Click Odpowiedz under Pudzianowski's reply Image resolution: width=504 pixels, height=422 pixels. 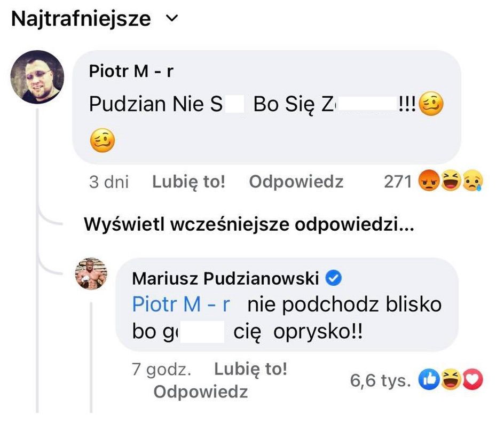202,392
